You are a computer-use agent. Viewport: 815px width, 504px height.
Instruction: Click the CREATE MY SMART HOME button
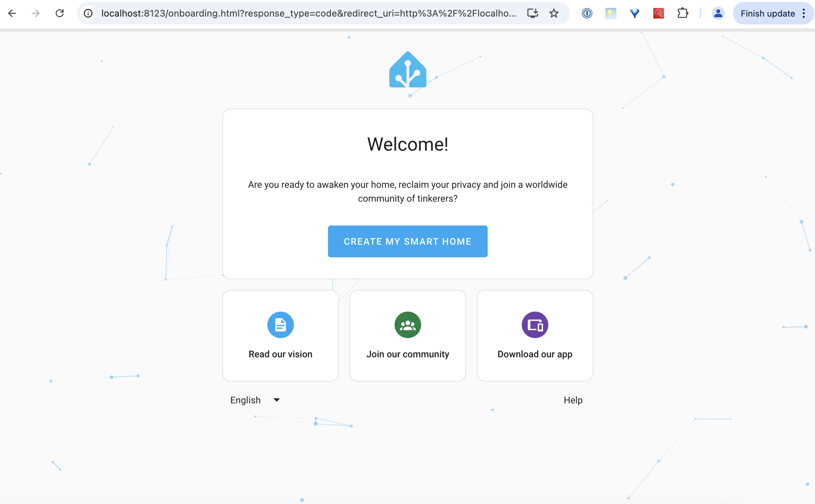click(407, 241)
